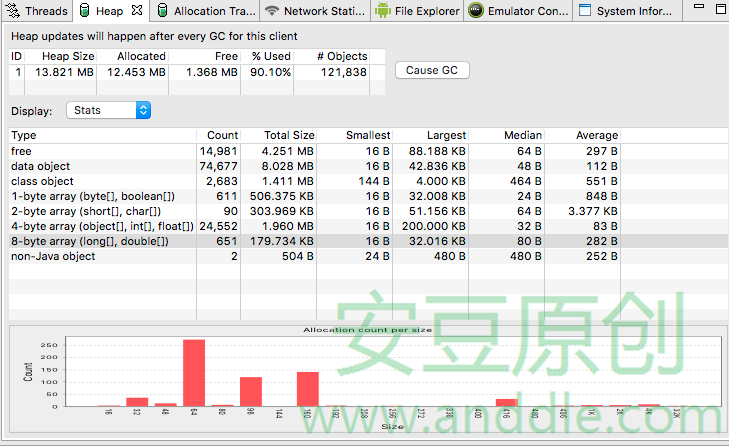
Task: Click the # Objects column header
Action: [331, 56]
